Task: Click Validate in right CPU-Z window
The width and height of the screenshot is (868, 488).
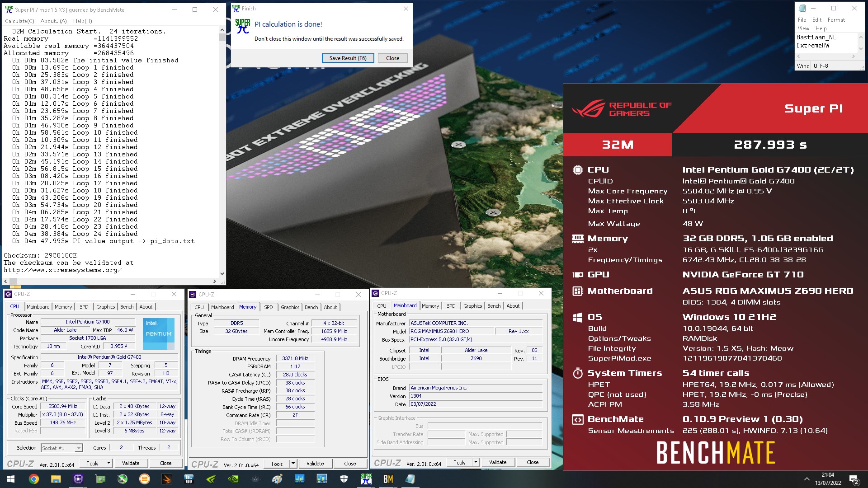Action: coord(498,462)
